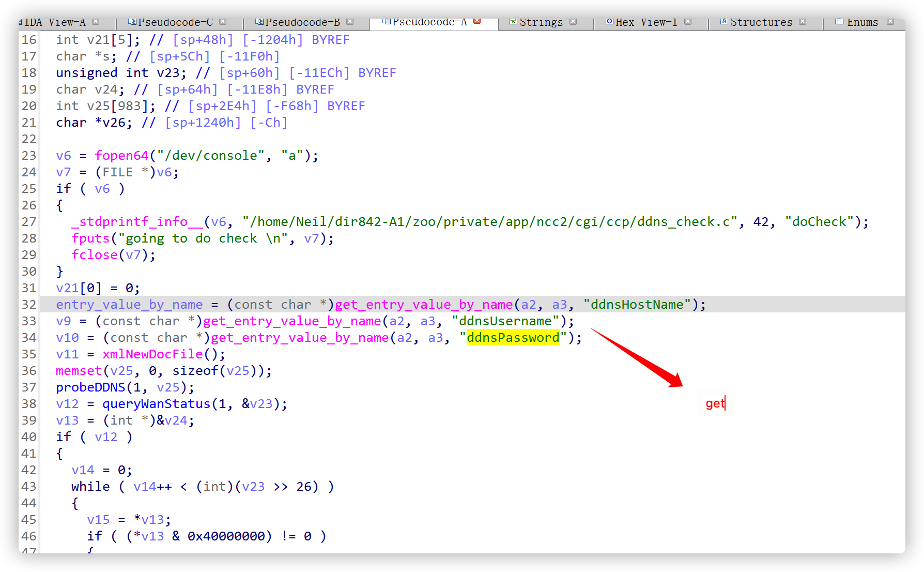The height and width of the screenshot is (572, 924).
Task: Click the v15 variable on line 45
Action: 98,520
